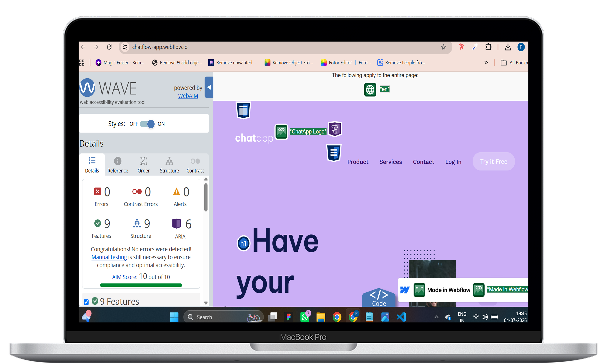The image size is (607, 364).
Task: Go back in browser history
Action: pos(83,47)
